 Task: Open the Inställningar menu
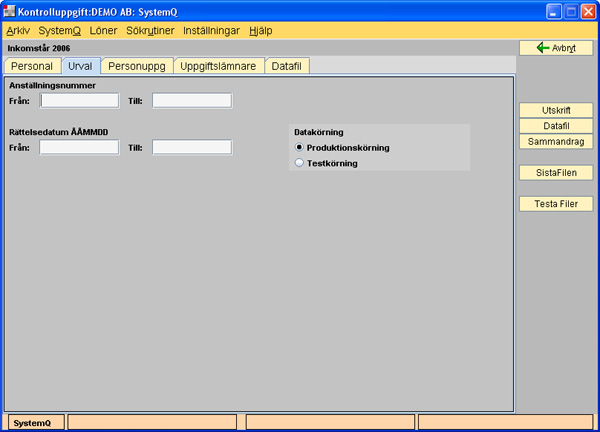tap(211, 31)
